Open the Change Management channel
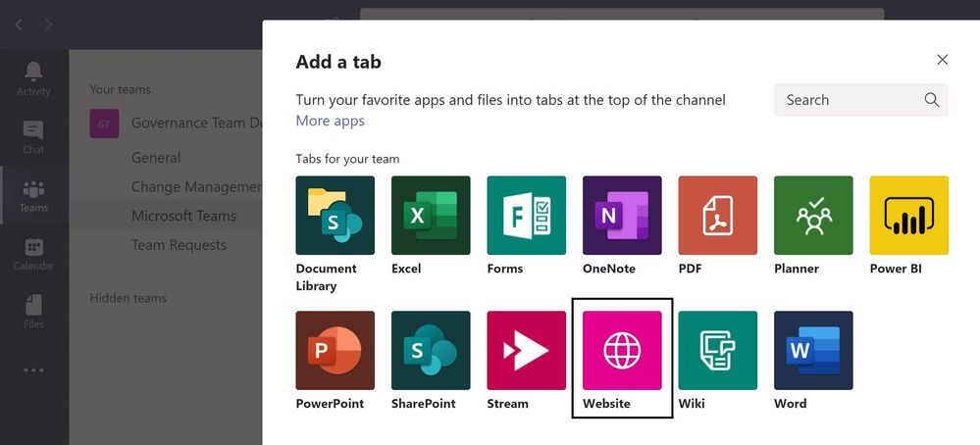 tap(197, 186)
